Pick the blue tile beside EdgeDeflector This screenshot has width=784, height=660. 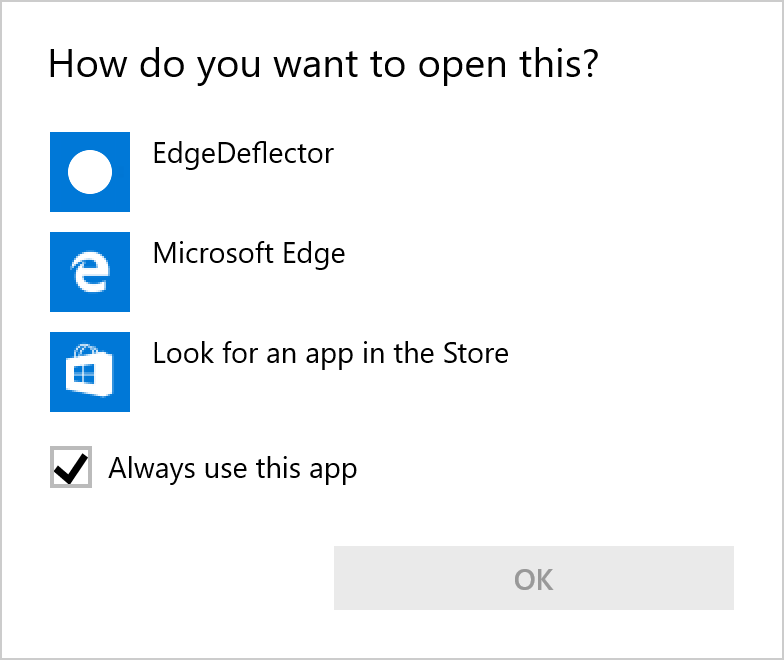(x=90, y=172)
